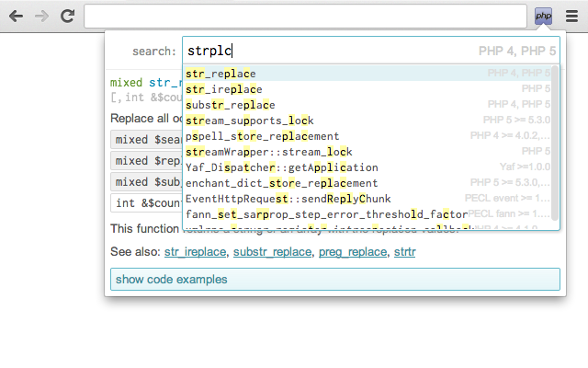Click the strplc search field
The height and width of the screenshot is (368, 588).
coord(371,51)
